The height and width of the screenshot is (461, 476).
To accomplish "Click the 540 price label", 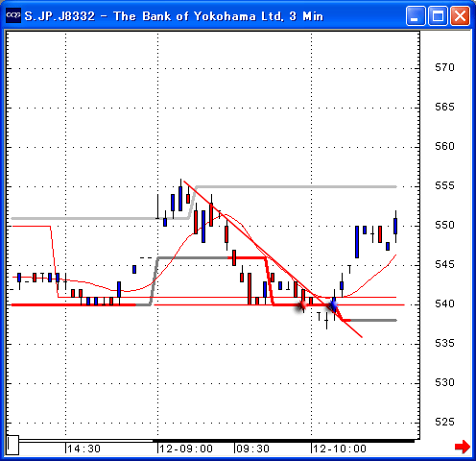I will pyautogui.click(x=444, y=303).
